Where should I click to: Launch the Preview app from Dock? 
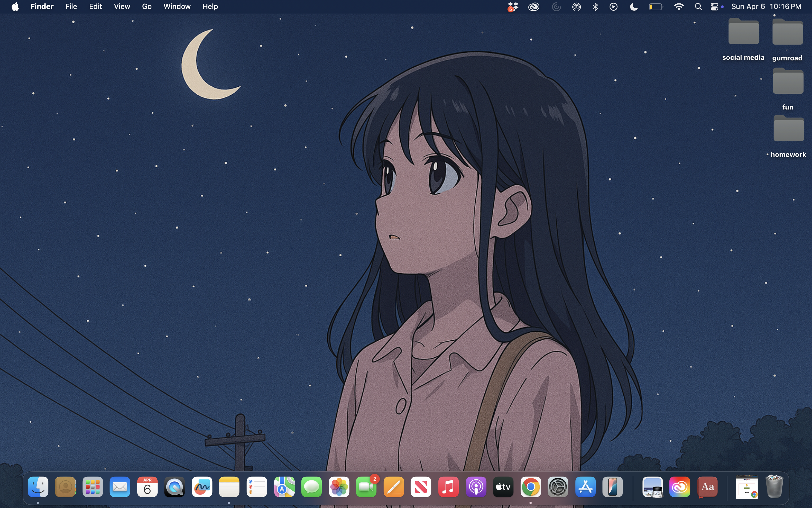tap(653, 487)
